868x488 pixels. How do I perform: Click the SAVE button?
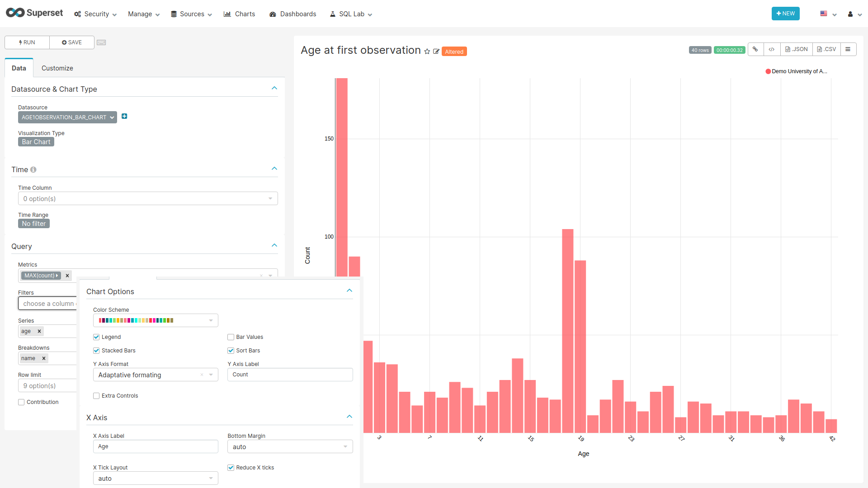coord(72,42)
